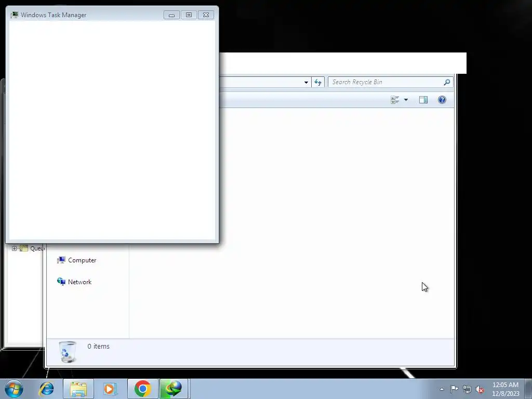The width and height of the screenshot is (532, 399).
Task: Open Explorer help button
Action: pyautogui.click(x=442, y=100)
